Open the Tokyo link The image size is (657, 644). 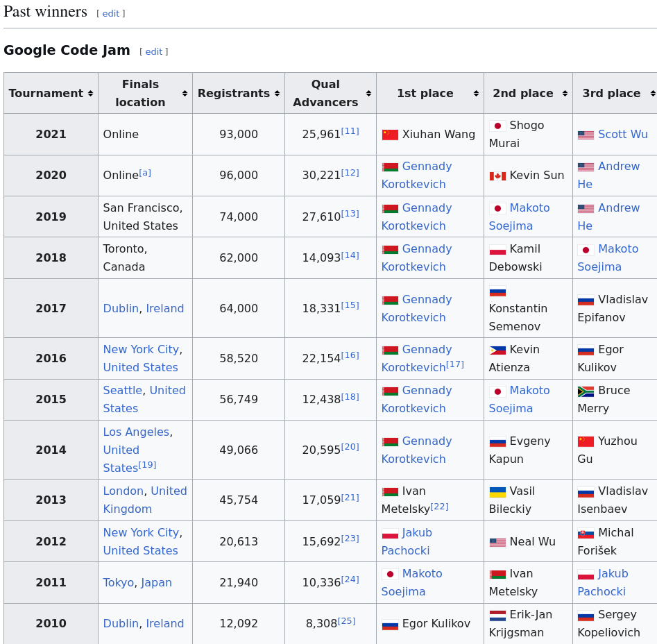pos(119,582)
